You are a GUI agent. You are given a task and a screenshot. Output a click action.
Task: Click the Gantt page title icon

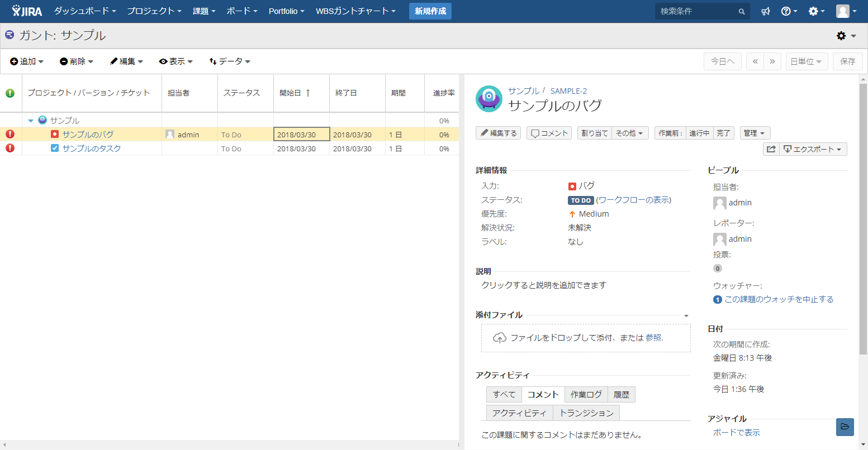coord(10,35)
